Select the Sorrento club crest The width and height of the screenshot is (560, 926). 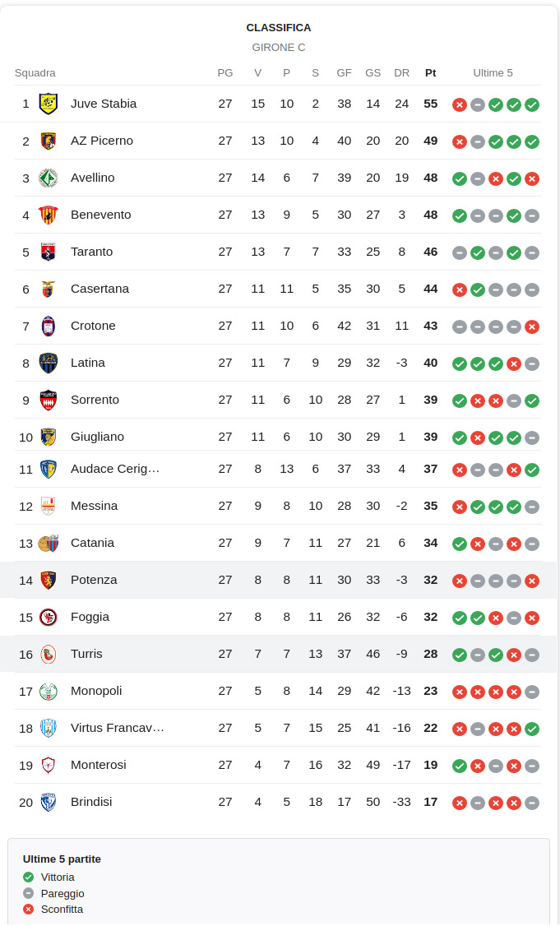[49, 400]
